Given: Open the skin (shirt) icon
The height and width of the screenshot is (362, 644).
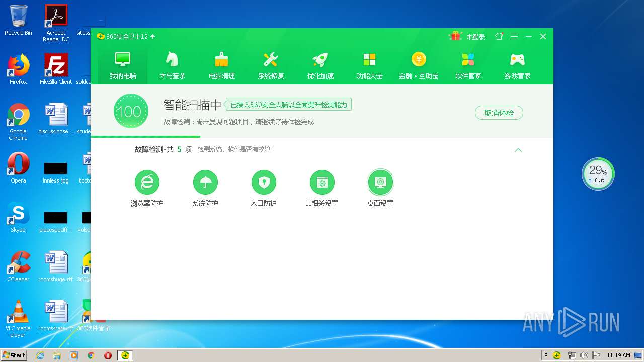Looking at the screenshot, I should pos(499,36).
